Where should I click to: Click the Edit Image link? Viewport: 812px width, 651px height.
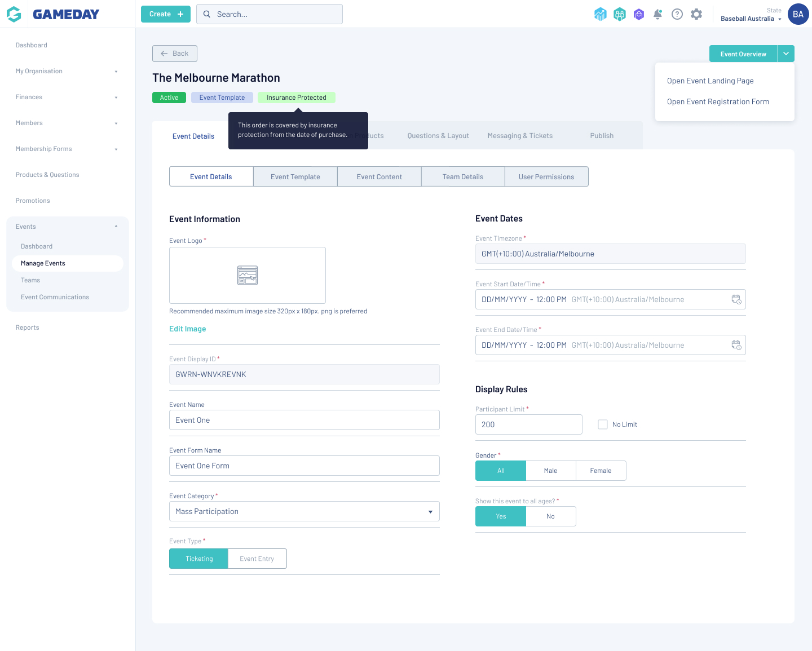click(x=187, y=329)
